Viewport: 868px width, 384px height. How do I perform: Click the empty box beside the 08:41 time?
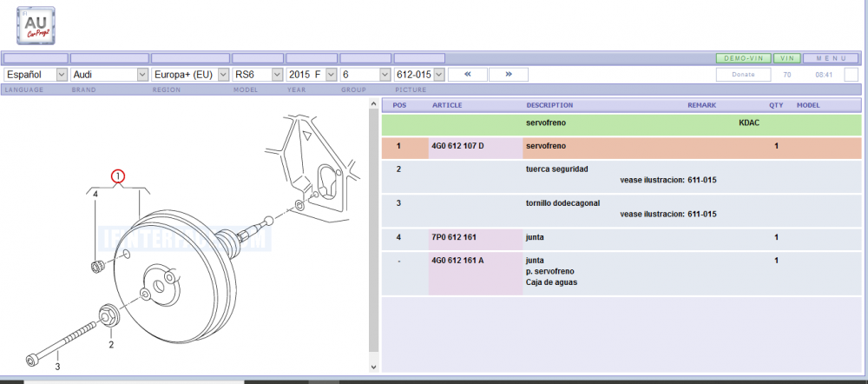(852, 74)
